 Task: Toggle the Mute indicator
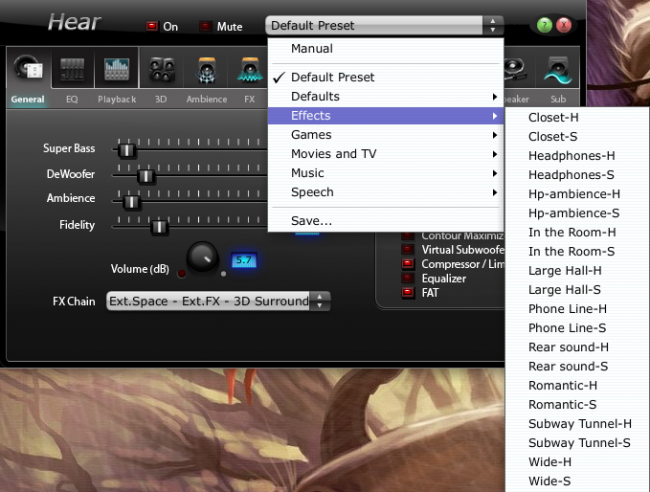coord(206,26)
